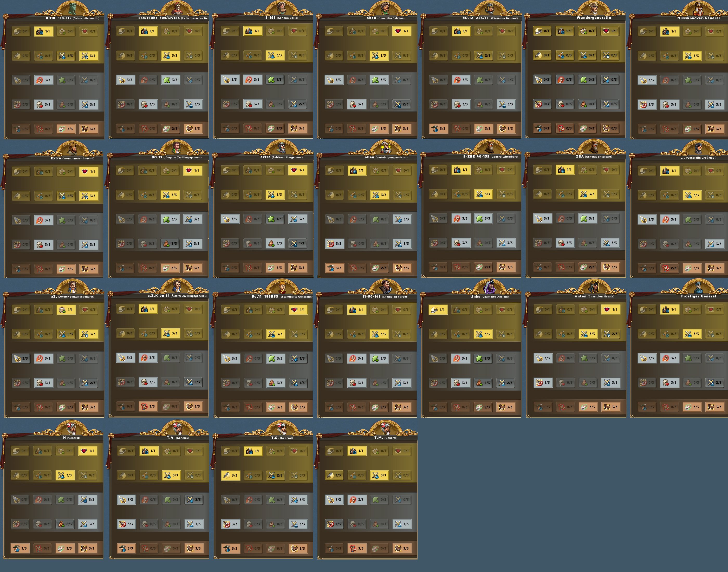Click Nussknacker-General's arrow target skill 3/3
The width and height of the screenshot is (728, 572).
coord(647,105)
